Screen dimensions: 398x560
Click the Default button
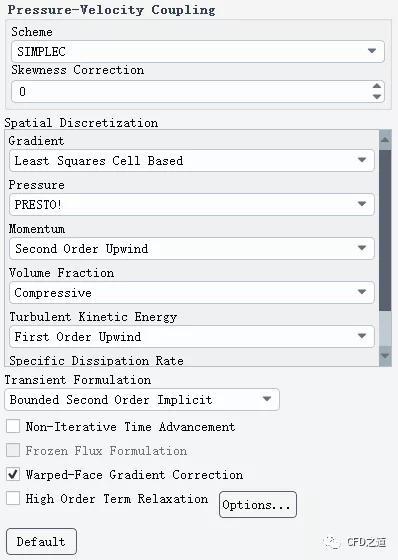click(x=41, y=541)
